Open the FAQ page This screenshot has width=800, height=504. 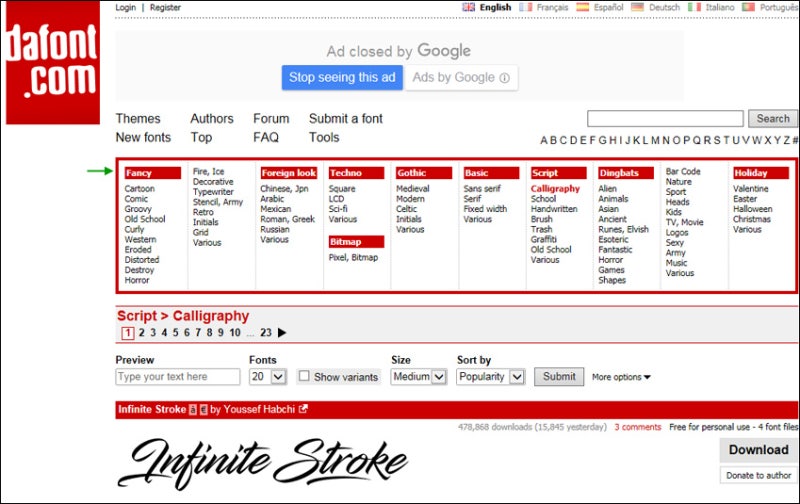point(266,137)
